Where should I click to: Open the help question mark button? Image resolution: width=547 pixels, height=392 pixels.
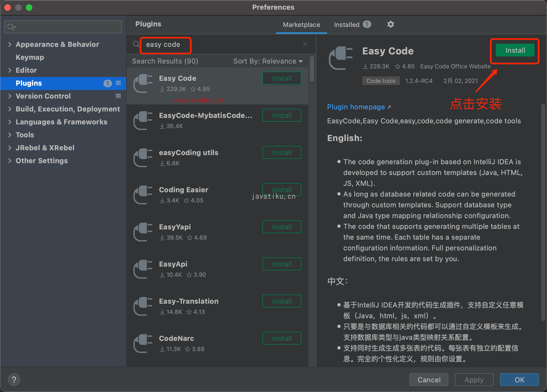point(14,380)
